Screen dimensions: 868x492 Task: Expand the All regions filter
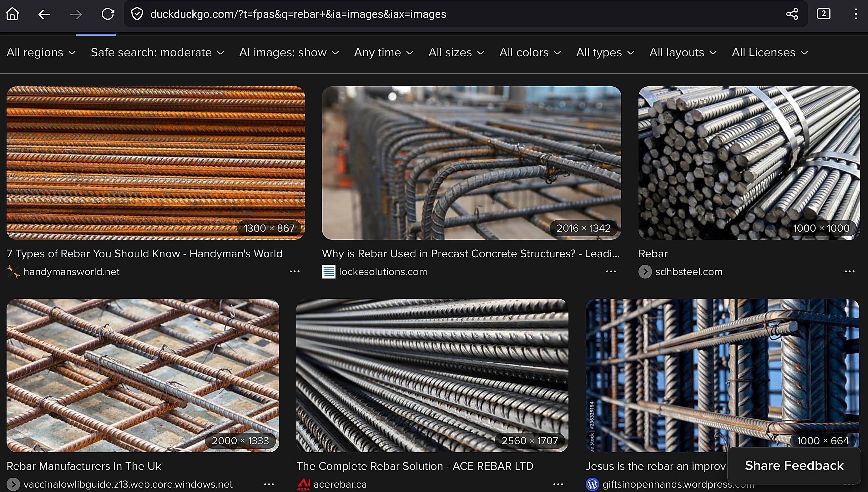click(x=41, y=53)
